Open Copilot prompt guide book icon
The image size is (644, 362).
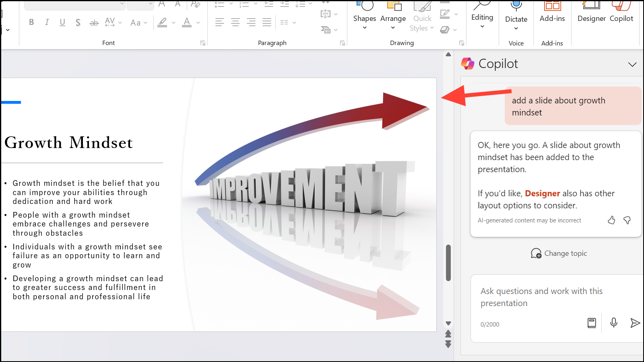click(x=592, y=323)
